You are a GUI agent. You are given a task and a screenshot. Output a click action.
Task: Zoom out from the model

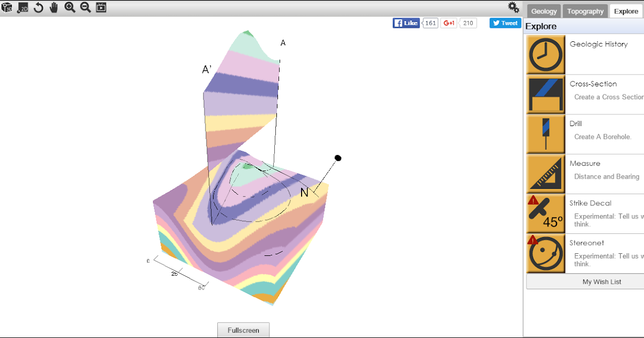point(85,8)
